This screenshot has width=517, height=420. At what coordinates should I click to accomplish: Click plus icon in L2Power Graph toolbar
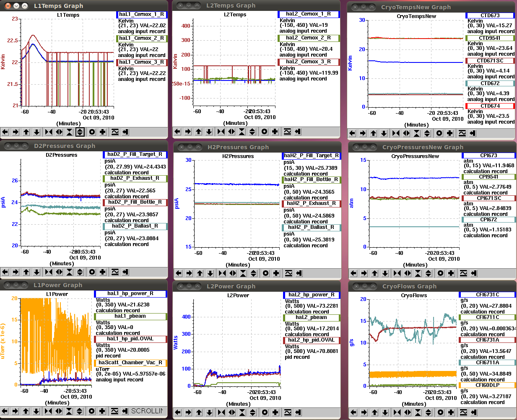click(x=275, y=412)
